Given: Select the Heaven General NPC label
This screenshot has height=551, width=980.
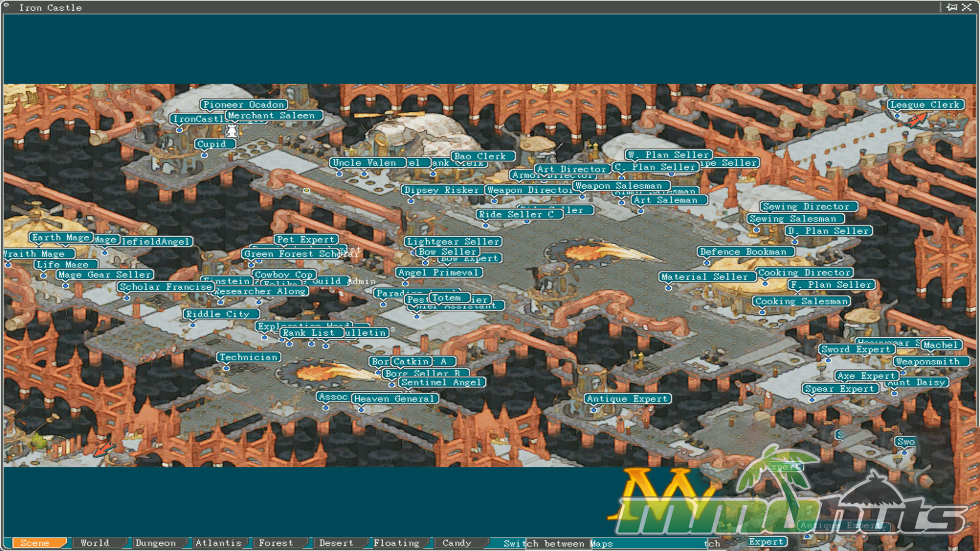Looking at the screenshot, I should point(395,398).
